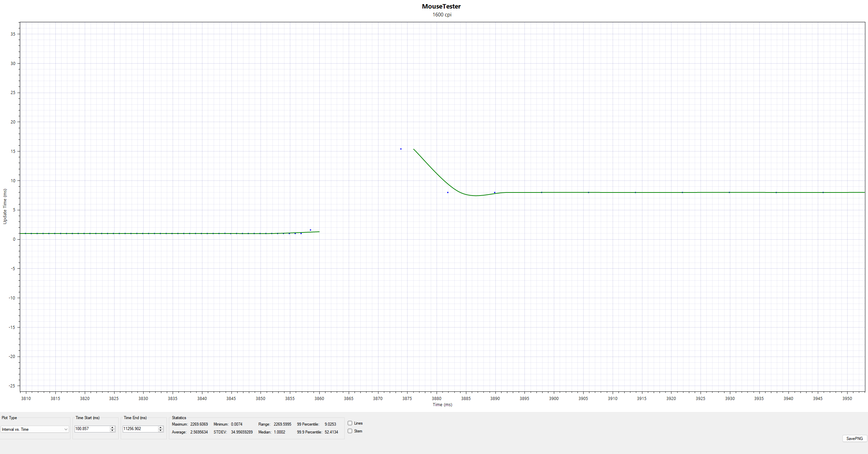Click the 35 y-axis tick label
Viewport: 868px width, 454px height.
tap(13, 34)
